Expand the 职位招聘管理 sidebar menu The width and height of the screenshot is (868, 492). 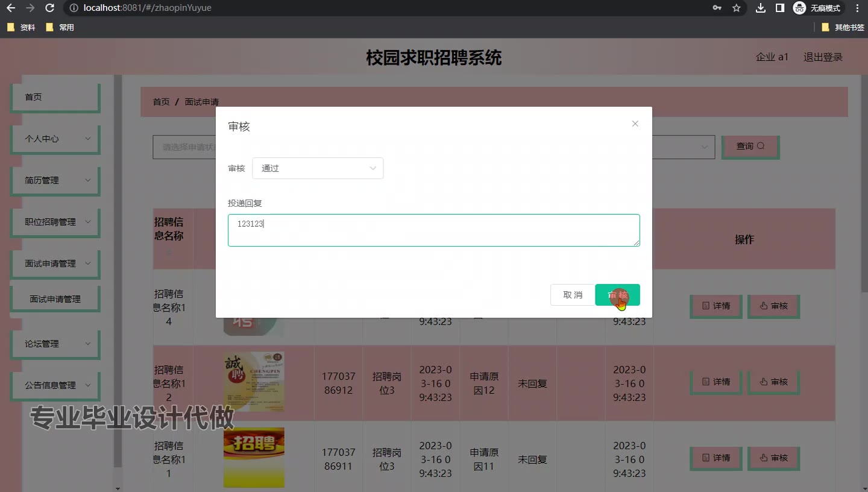(x=55, y=222)
